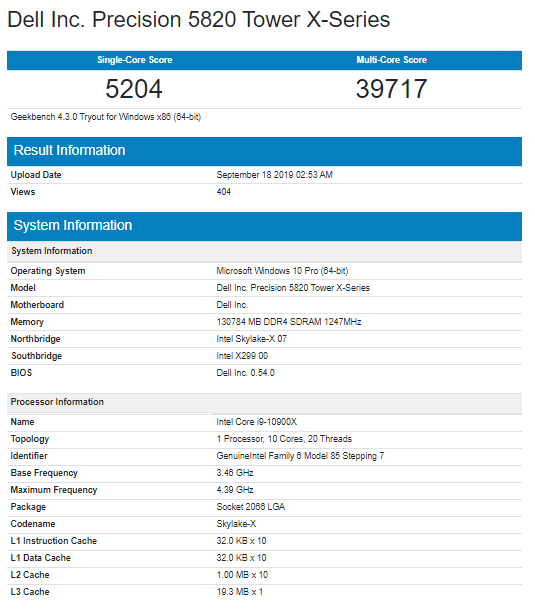Click the Dell Precision 5820 page title
This screenshot has width=535, height=610.
198,19
